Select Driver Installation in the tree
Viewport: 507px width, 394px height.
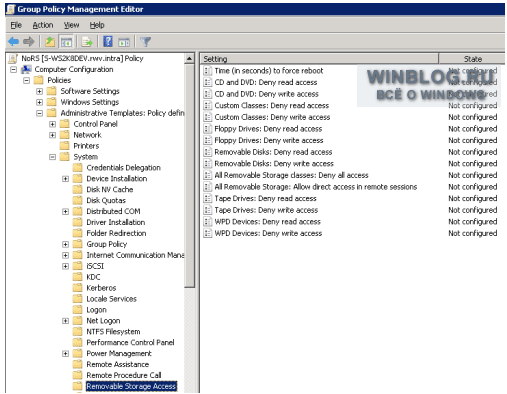click(x=116, y=222)
